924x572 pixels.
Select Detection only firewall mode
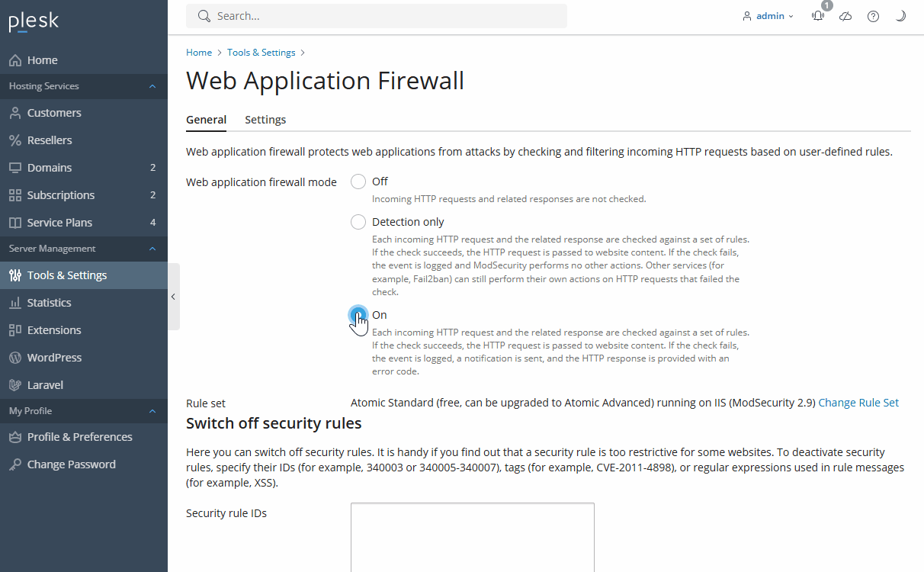(x=358, y=222)
